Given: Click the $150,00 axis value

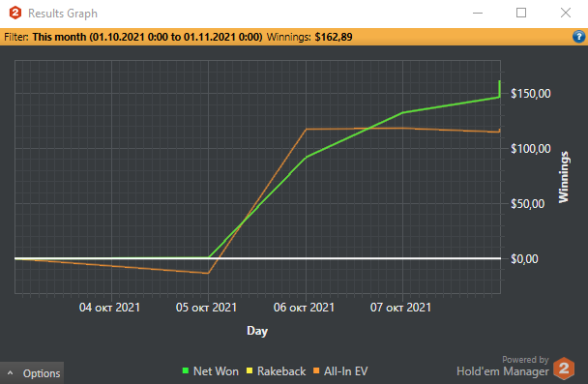Looking at the screenshot, I should point(531,94).
